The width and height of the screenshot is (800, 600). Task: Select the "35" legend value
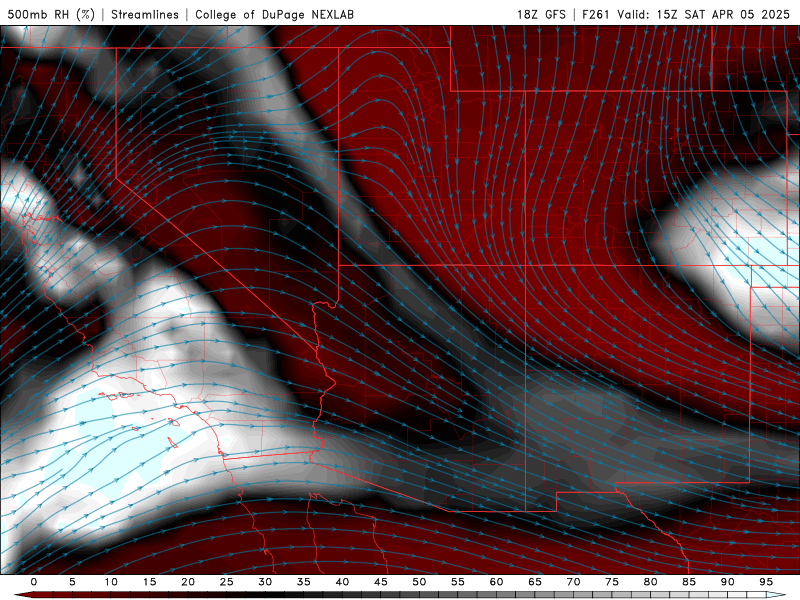[x=304, y=582]
